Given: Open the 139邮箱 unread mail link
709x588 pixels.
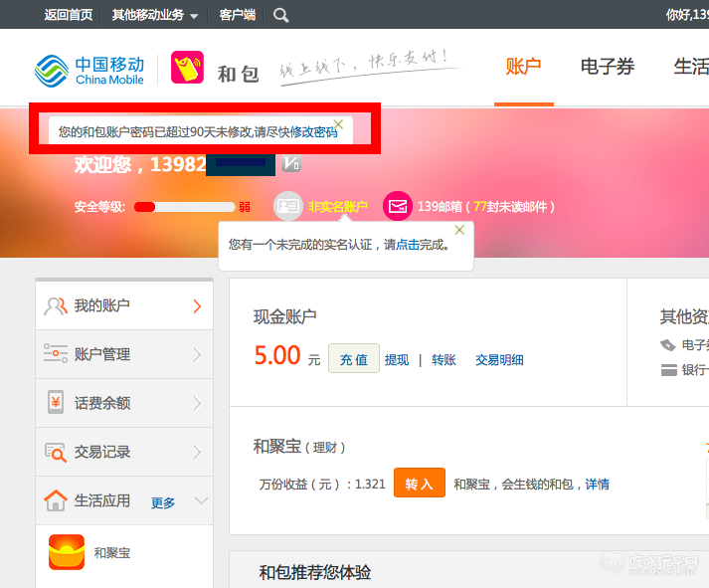Looking at the screenshot, I should pyautogui.click(x=485, y=207).
